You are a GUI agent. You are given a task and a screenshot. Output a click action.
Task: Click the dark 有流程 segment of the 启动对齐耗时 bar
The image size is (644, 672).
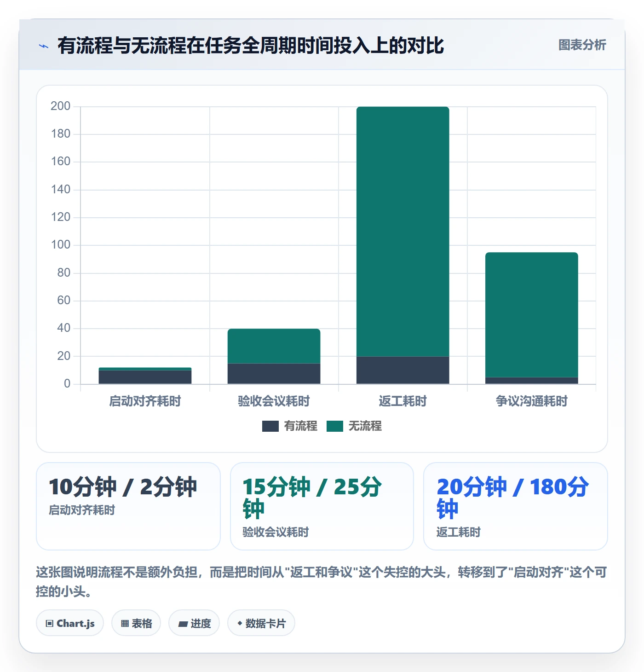coord(145,377)
